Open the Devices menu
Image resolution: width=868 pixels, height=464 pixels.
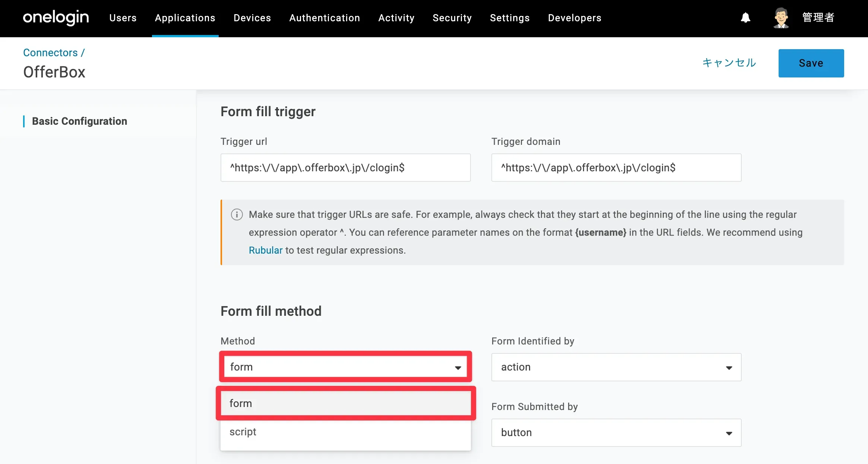point(252,18)
